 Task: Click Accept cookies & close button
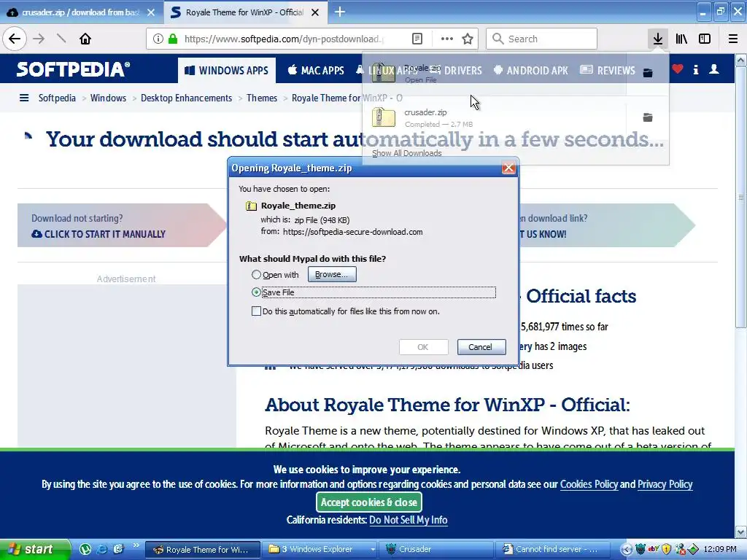368,502
